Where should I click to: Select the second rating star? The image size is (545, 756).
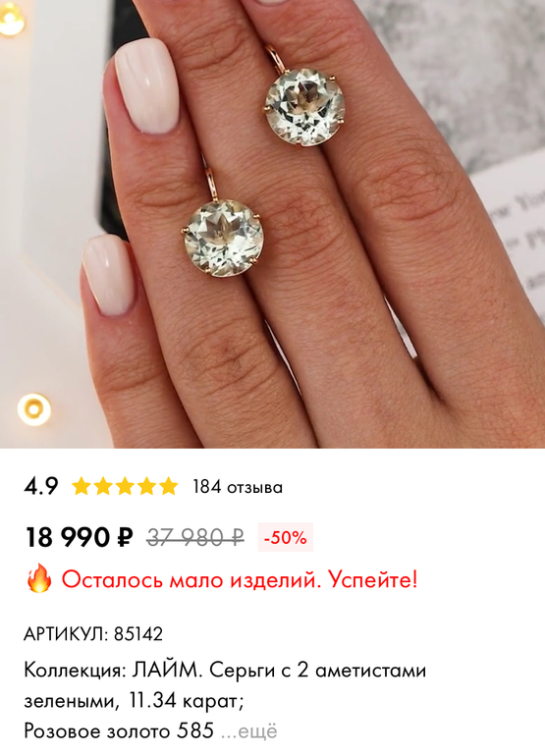pyautogui.click(x=103, y=486)
